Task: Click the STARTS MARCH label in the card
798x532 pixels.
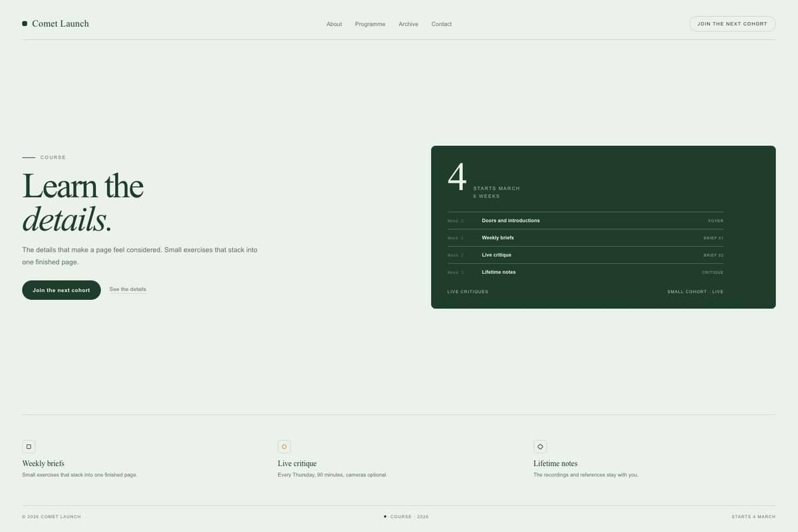Action: (497, 188)
